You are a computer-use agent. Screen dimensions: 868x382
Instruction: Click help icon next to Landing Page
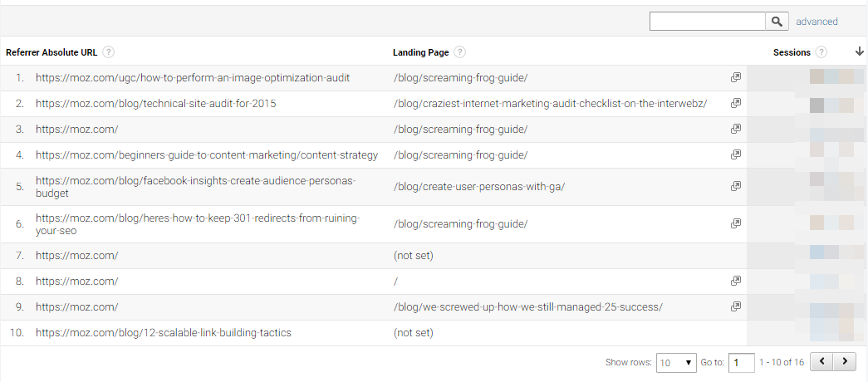pyautogui.click(x=459, y=52)
